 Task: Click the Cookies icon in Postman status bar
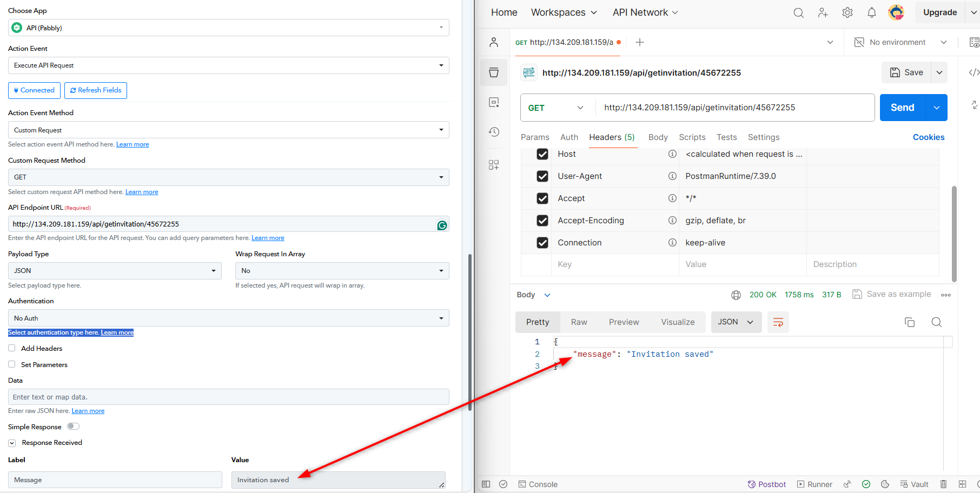(x=885, y=484)
